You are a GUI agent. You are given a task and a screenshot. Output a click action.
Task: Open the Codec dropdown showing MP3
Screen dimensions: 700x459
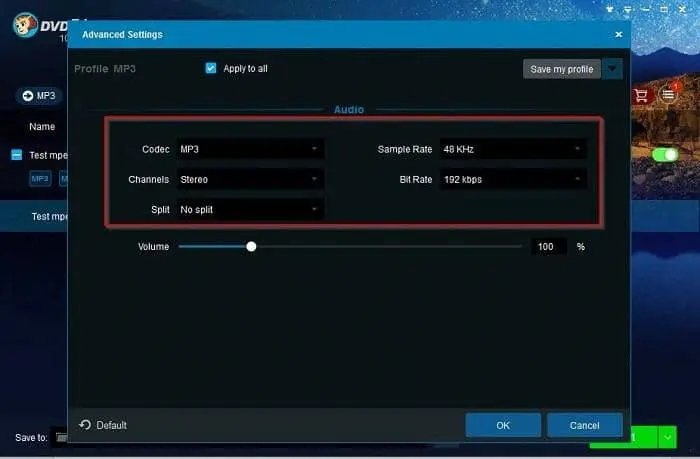click(x=250, y=149)
